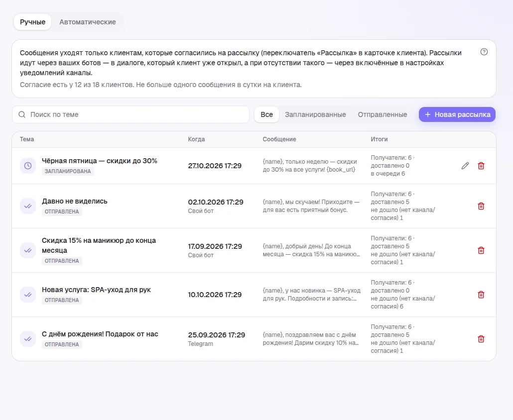Click the Итоги column header
513x420 pixels.
(x=379, y=139)
